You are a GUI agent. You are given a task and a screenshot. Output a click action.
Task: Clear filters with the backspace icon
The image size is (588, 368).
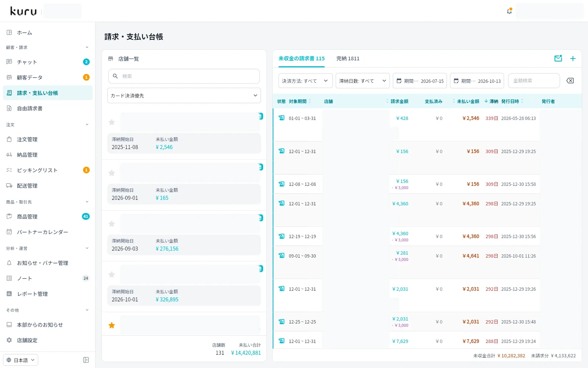pyautogui.click(x=570, y=81)
